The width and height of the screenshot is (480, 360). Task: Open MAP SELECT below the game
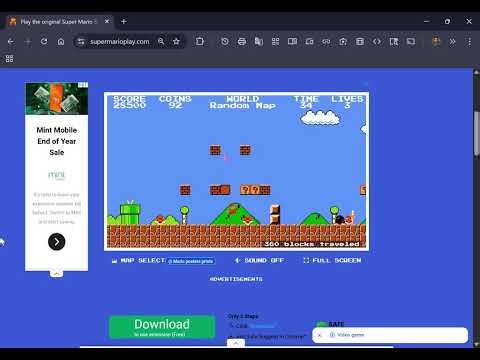(x=138, y=260)
